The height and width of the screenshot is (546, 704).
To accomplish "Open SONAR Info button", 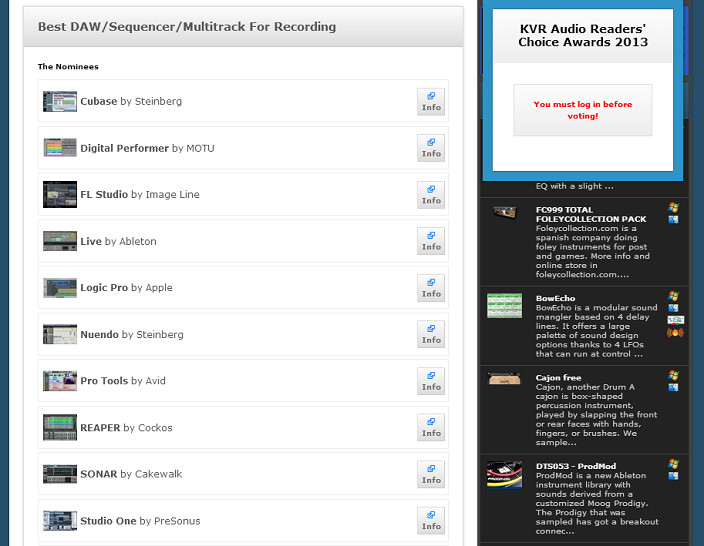I will [431, 474].
